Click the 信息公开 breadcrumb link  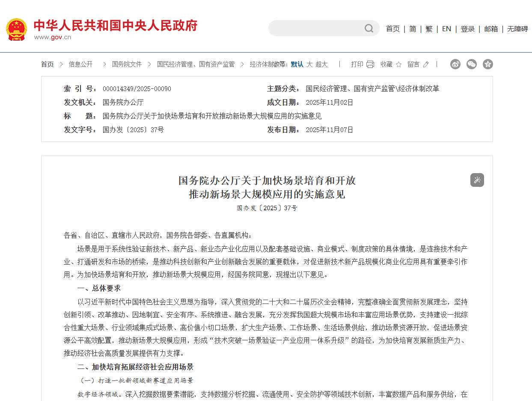click(x=81, y=64)
